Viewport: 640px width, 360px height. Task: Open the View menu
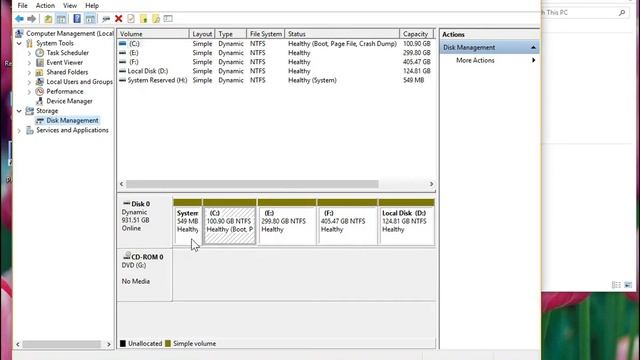click(x=70, y=5)
